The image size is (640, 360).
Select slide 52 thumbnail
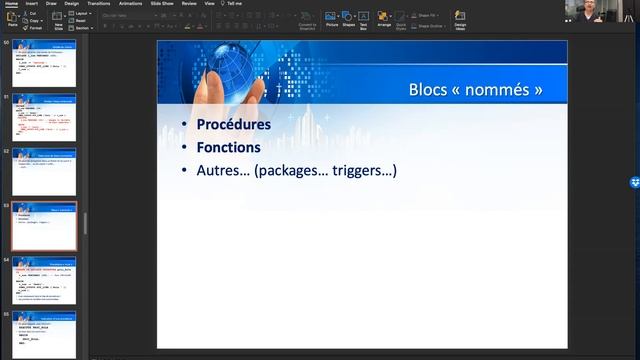(x=44, y=172)
